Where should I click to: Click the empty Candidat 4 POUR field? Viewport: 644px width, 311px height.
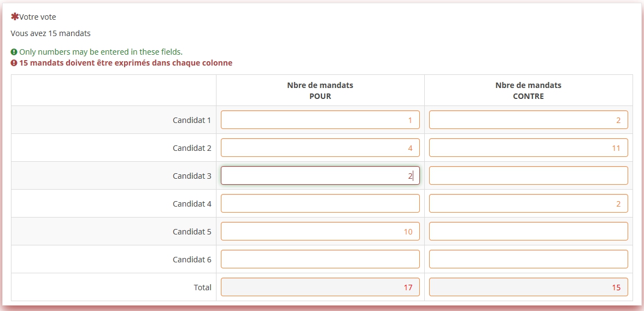[320, 203]
